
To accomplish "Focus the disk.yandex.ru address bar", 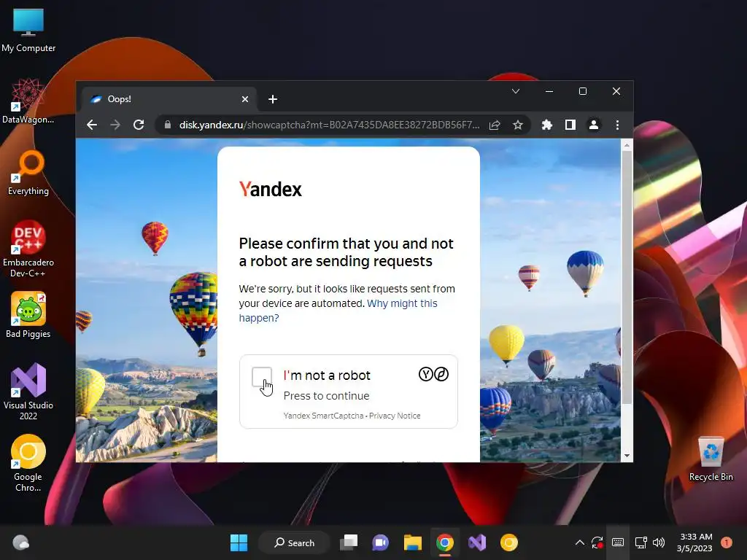I will (x=329, y=125).
